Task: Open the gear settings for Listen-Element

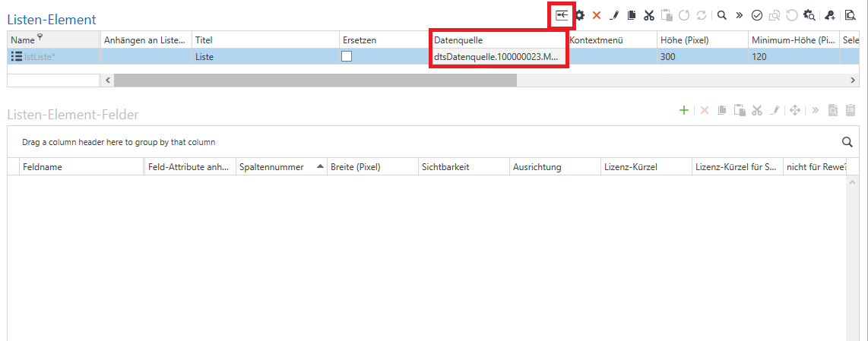Action: pyautogui.click(x=580, y=15)
